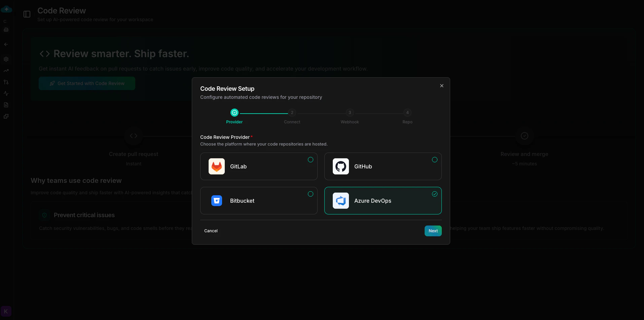
Task: Click the Review and merge label
Action: pyautogui.click(x=524, y=154)
